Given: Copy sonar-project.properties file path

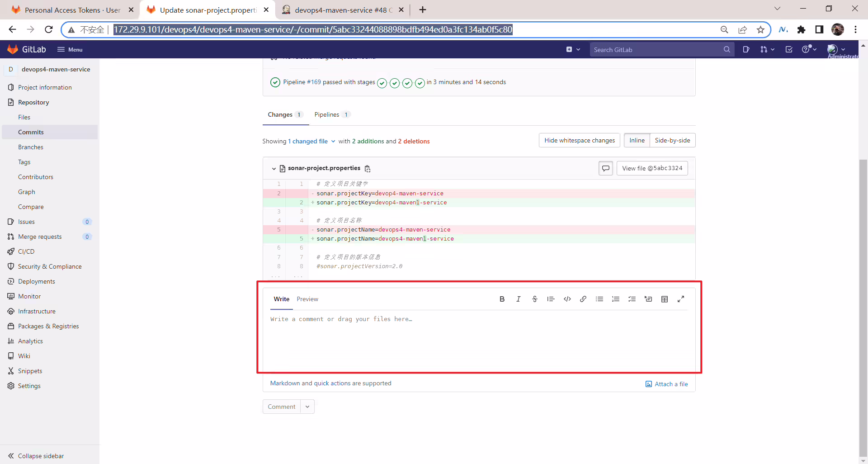Looking at the screenshot, I should (368, 169).
